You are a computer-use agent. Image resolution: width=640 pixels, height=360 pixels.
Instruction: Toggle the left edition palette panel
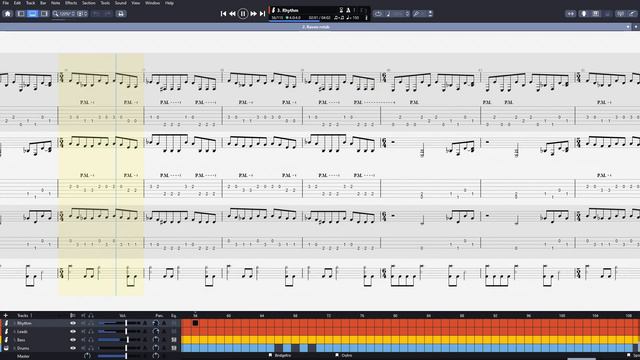(21, 14)
